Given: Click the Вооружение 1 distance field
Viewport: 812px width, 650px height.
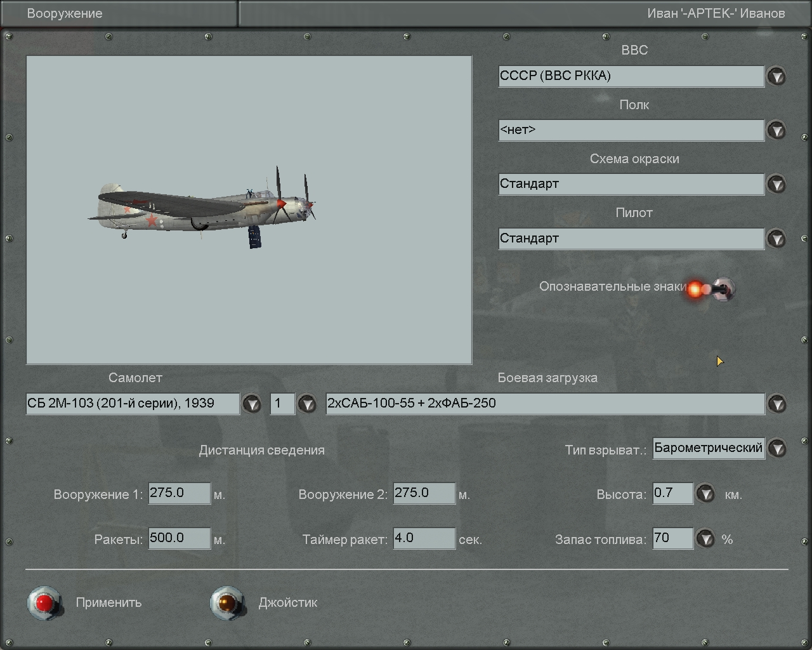Looking at the screenshot, I should pos(179,493).
